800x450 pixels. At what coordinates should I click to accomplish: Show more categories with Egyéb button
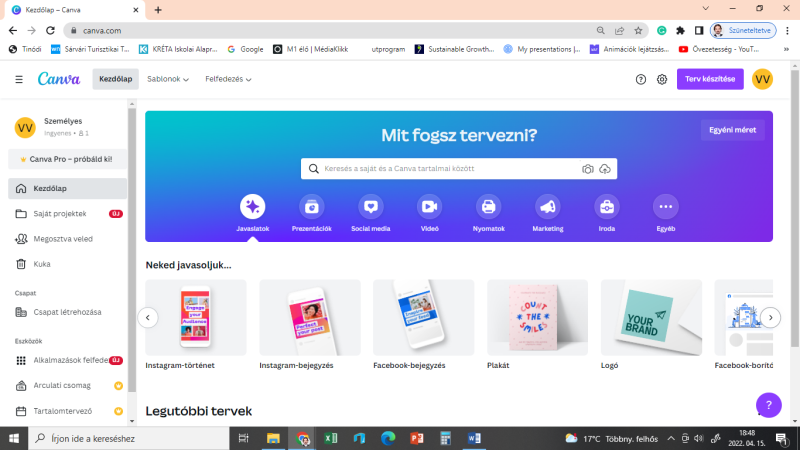[665, 206]
